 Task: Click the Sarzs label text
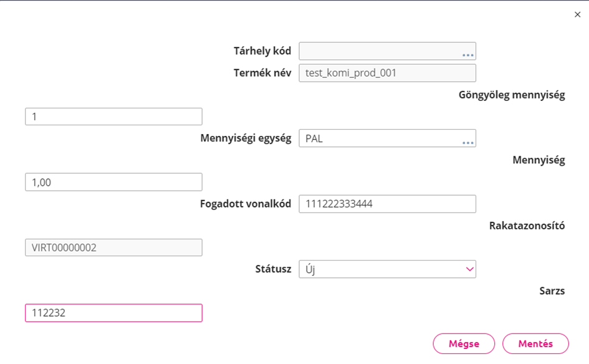(x=552, y=290)
